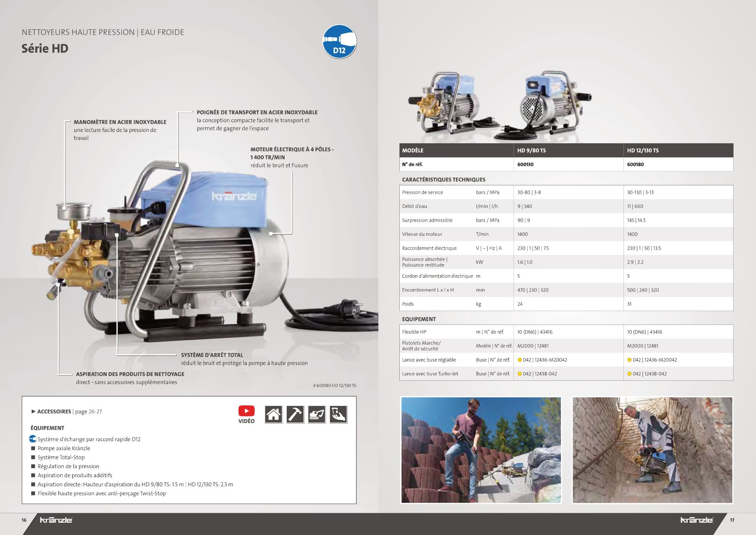The image size is (756, 535).
Task: Select the HD 9/80 TS column header
Action: point(531,151)
